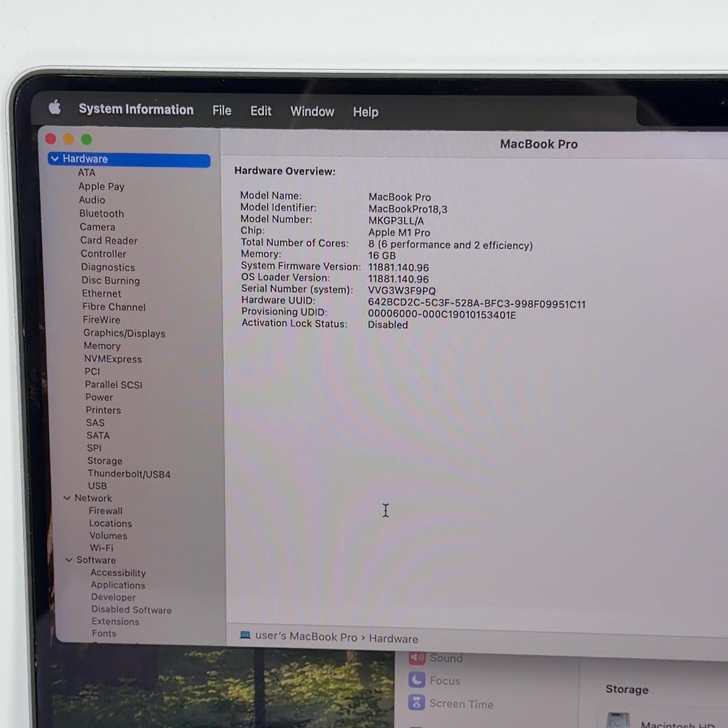Image resolution: width=728 pixels, height=728 pixels.
Task: Click the Activation Lock Status Disabled value
Action: point(388,325)
